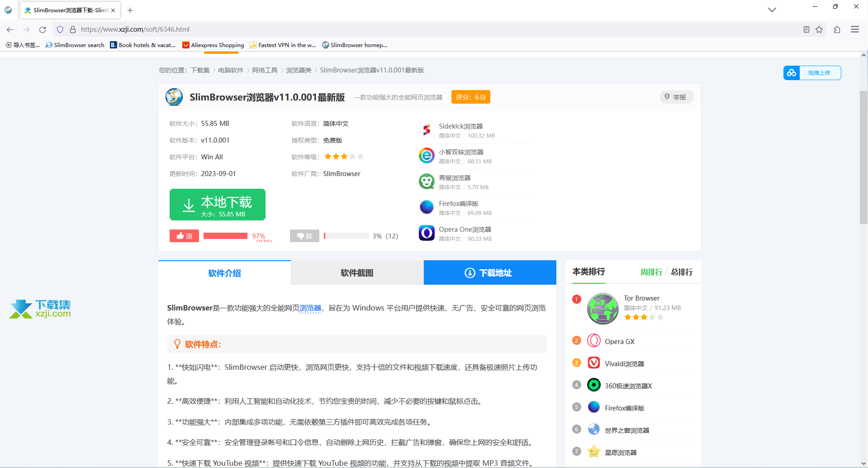Click the SlimBrowser globe icon at top left
This screenshot has height=468, width=868.
click(8, 10)
